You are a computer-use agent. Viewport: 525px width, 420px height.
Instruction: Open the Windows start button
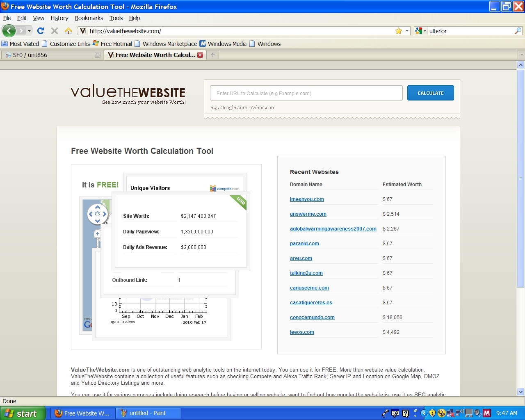[x=21, y=413]
